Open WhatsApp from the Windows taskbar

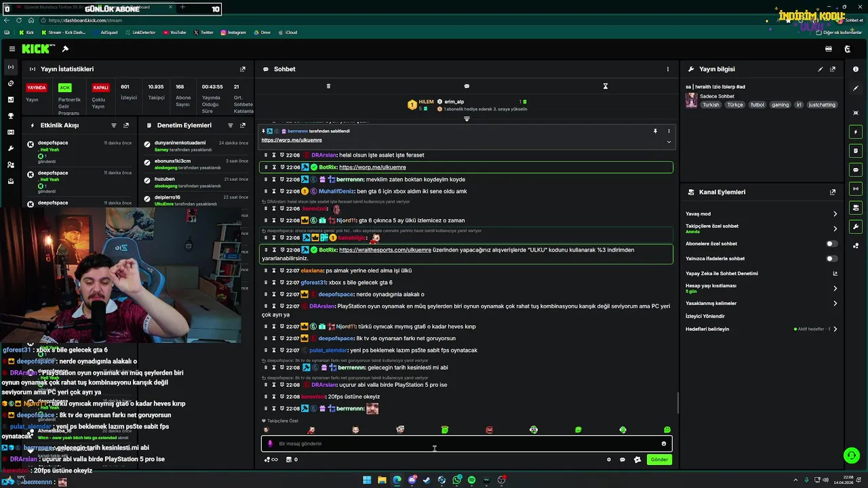457,480
